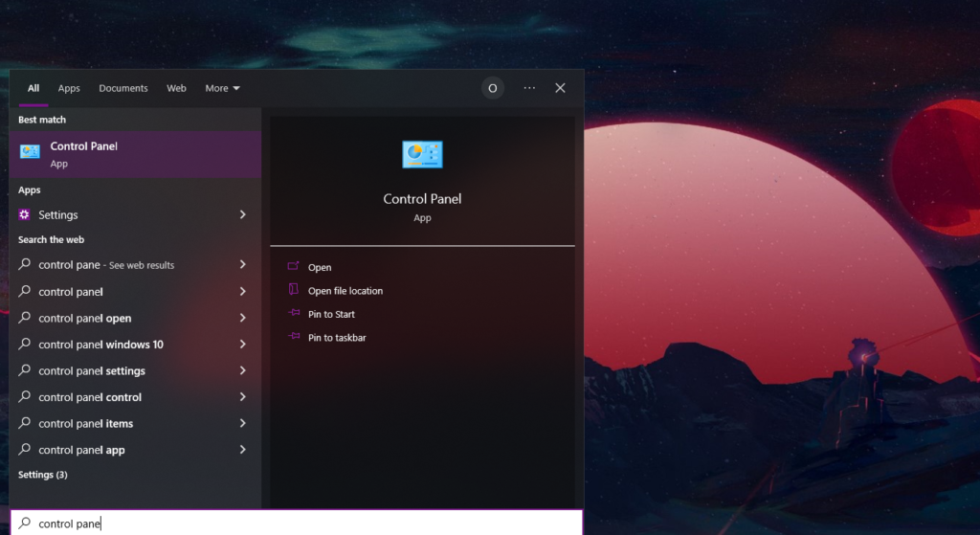
Task: Click the 'Control Panel' title in preview pane
Action: 422,199
